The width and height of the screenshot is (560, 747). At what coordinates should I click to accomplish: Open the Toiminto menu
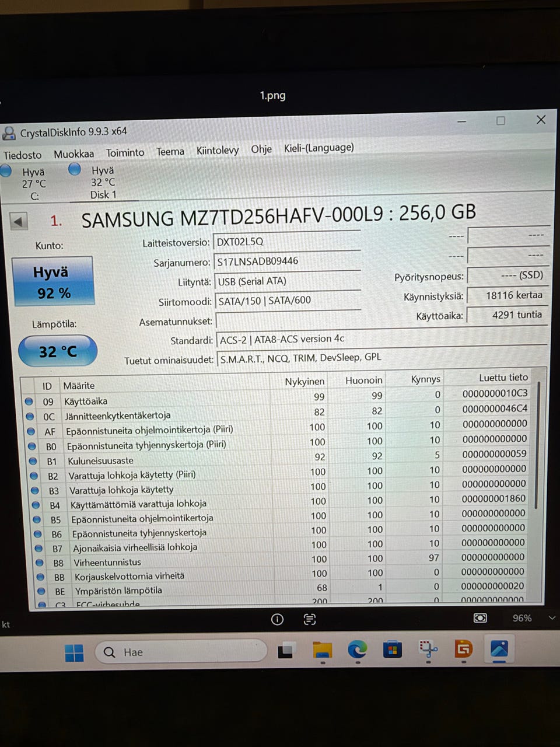coord(125,153)
